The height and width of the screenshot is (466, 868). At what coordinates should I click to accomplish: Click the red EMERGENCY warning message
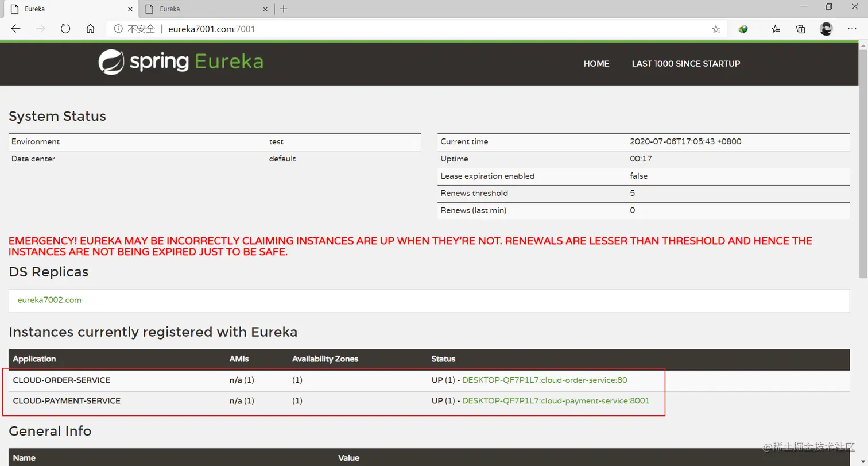410,246
